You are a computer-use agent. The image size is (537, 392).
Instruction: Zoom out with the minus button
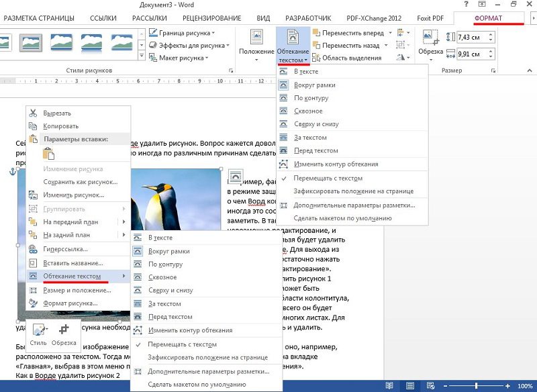point(446,386)
